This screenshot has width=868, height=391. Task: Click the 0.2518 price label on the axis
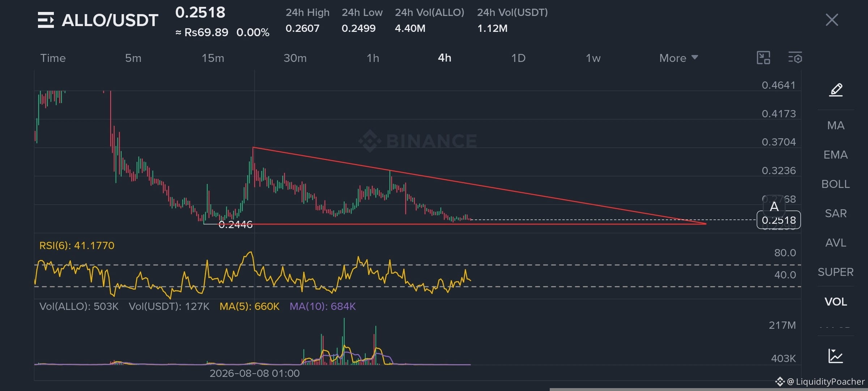[x=779, y=220]
